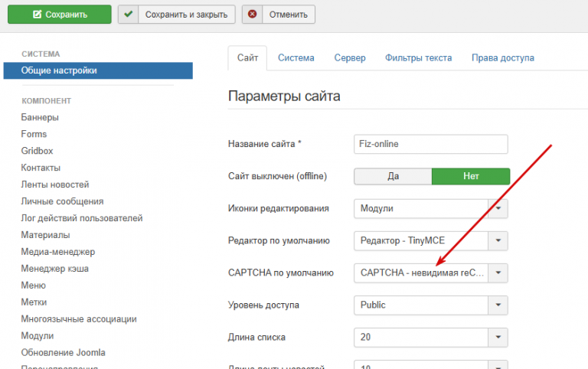588x369 pixels.
Task: Open the Фильтры текста tab
Action: (419, 57)
